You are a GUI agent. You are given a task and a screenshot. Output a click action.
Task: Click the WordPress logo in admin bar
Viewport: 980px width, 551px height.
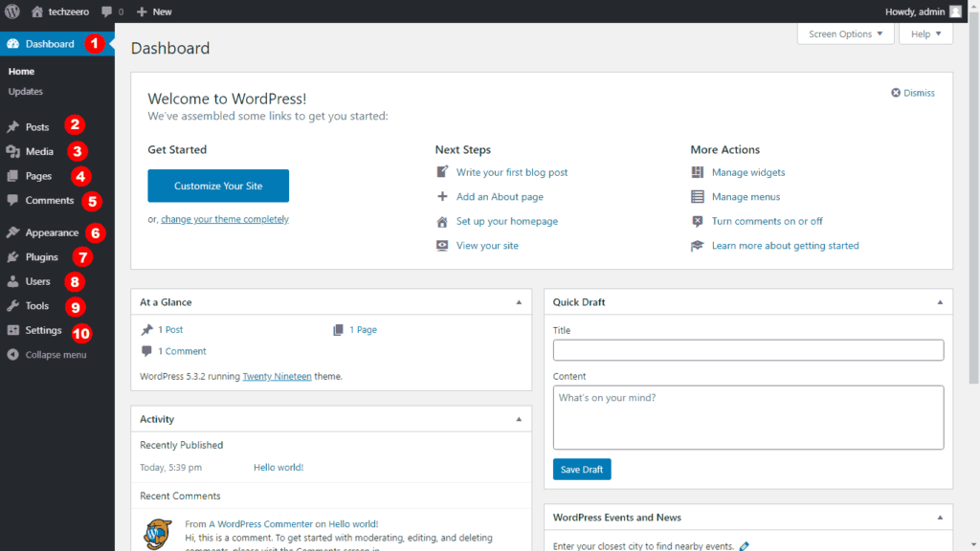(12, 11)
